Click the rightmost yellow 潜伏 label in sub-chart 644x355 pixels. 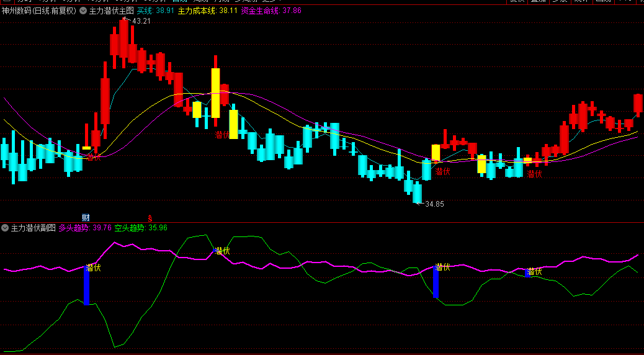534,272
